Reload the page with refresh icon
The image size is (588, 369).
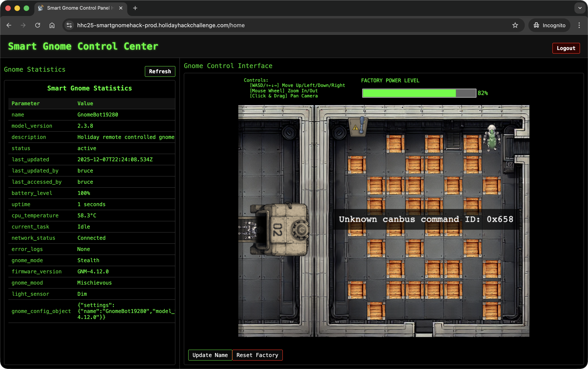tap(38, 25)
